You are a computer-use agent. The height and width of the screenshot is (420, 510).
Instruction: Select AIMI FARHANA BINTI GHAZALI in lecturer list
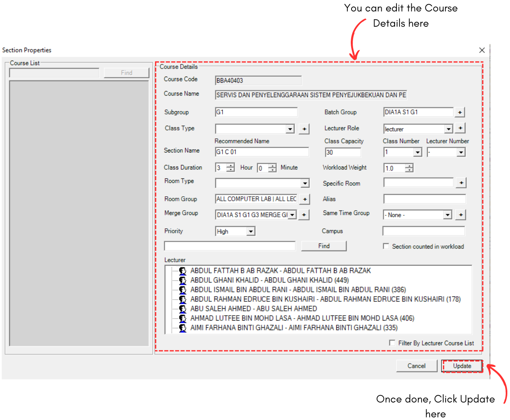294,328
